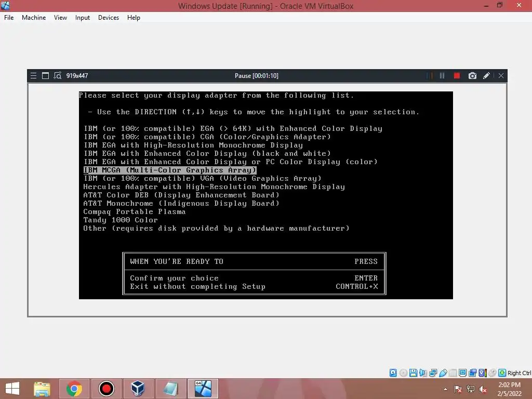Click the mouse integration indicator icon
Screen dimensions: 532x399
(x=493, y=373)
